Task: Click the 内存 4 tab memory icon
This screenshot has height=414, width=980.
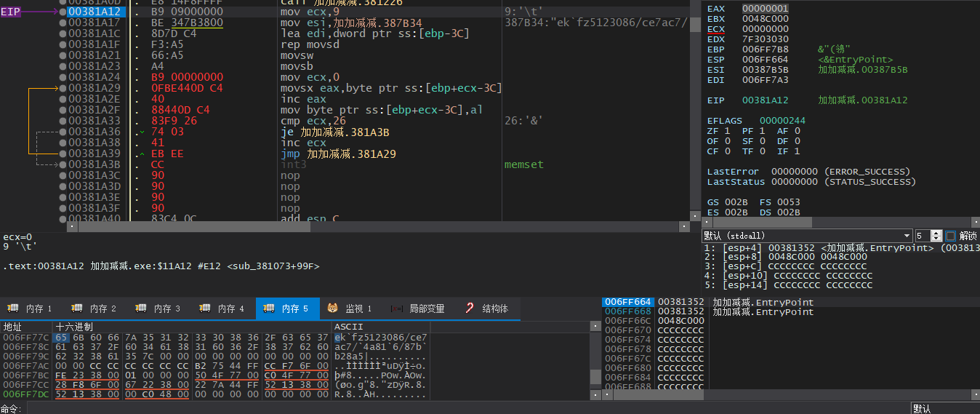Action: 205,308
